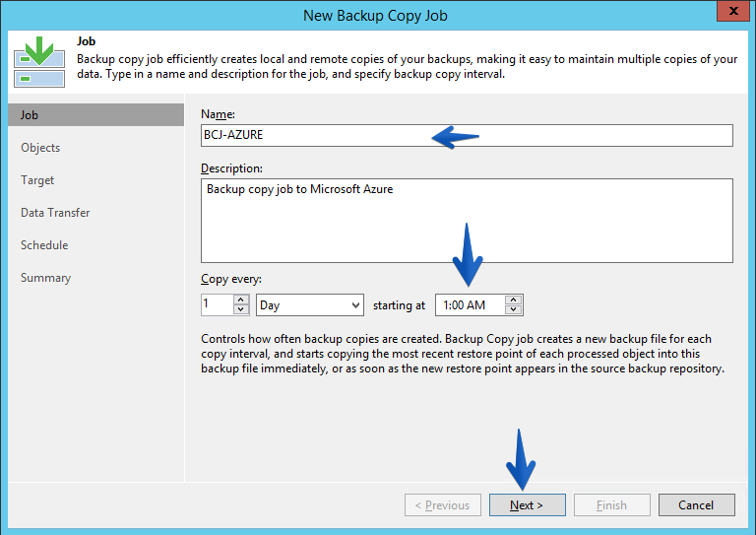Go to the Objects wizard step
The height and width of the screenshot is (535, 756).
click(40, 148)
